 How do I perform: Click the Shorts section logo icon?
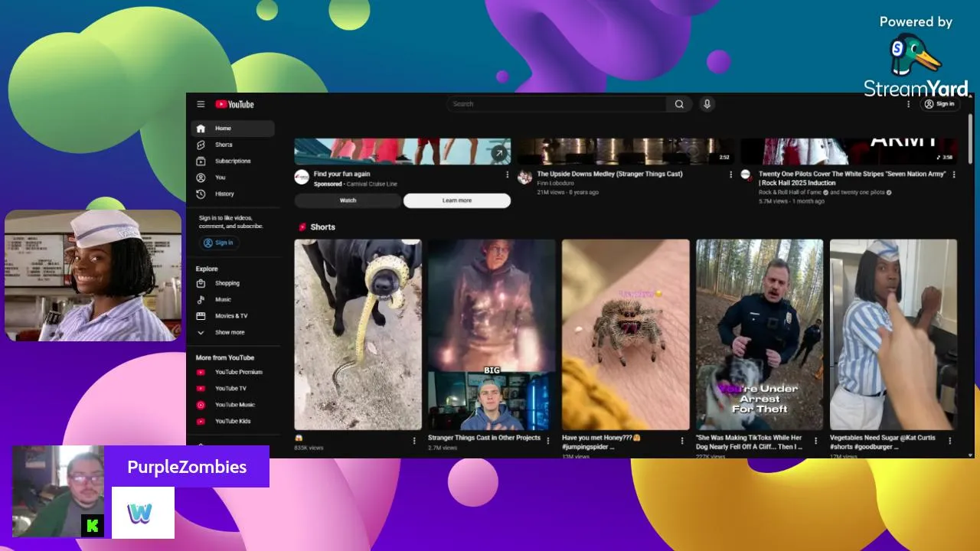click(302, 227)
